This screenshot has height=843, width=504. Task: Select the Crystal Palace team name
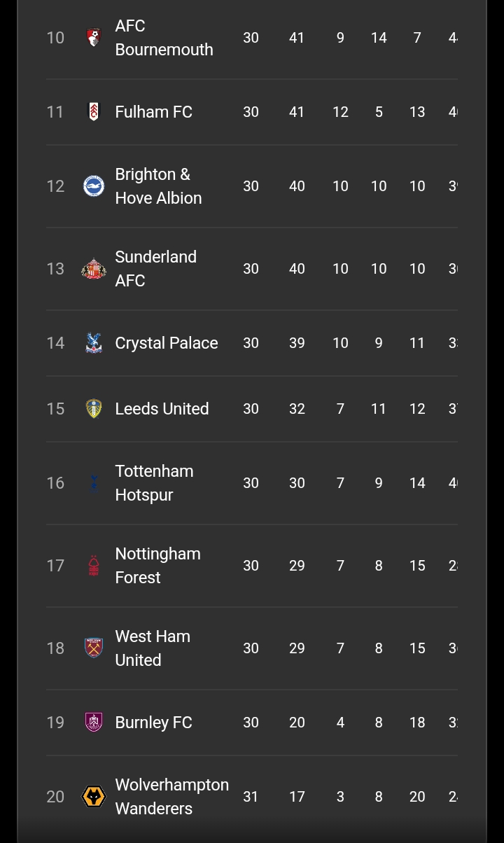tap(166, 343)
